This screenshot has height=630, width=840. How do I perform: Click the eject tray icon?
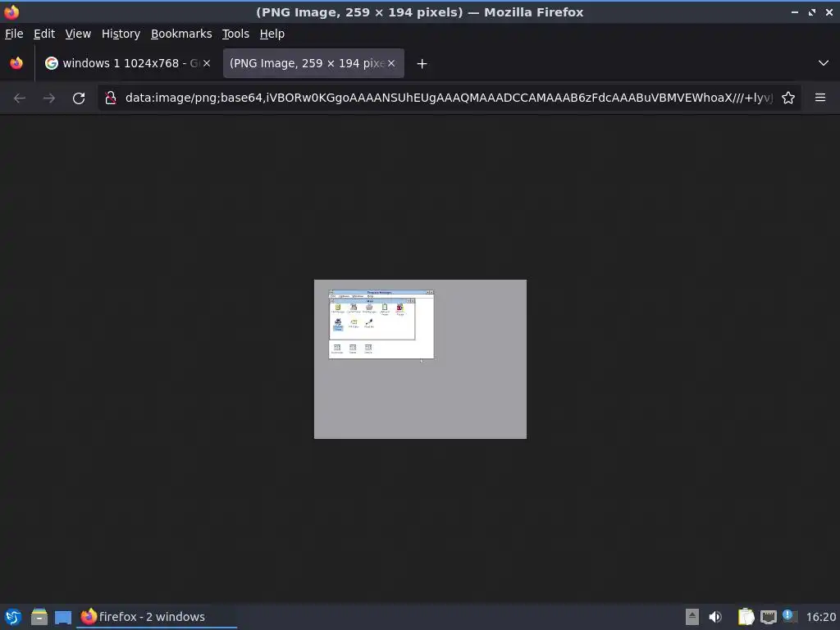click(x=692, y=617)
